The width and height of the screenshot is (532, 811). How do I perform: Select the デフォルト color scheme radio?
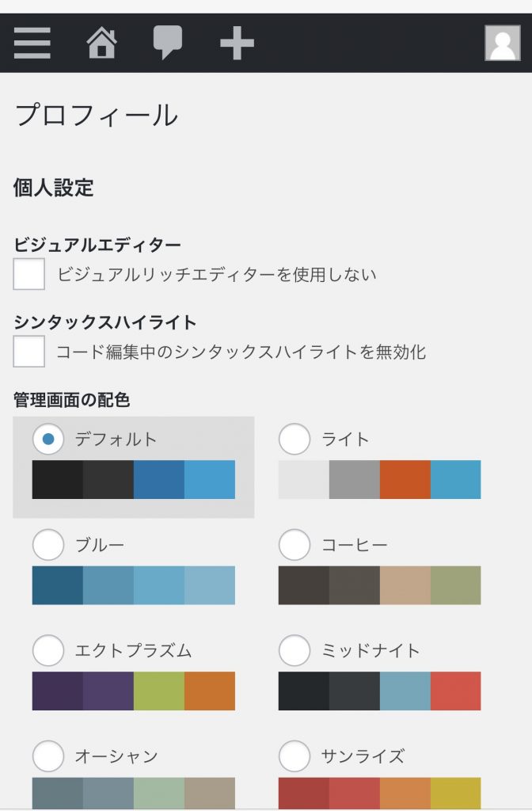(48, 439)
